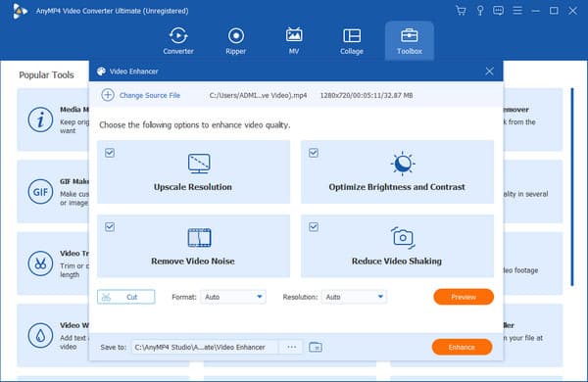Click the brightness sun icon

(x=403, y=164)
